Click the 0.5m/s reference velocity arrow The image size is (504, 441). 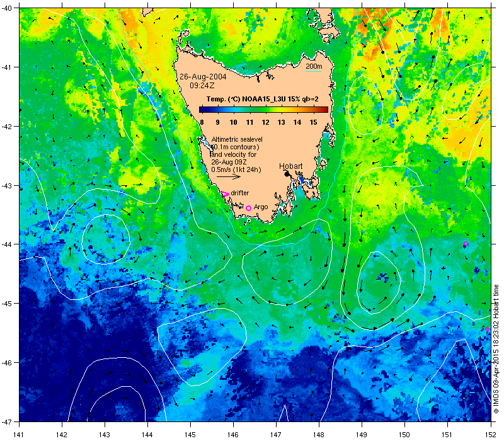229,176
